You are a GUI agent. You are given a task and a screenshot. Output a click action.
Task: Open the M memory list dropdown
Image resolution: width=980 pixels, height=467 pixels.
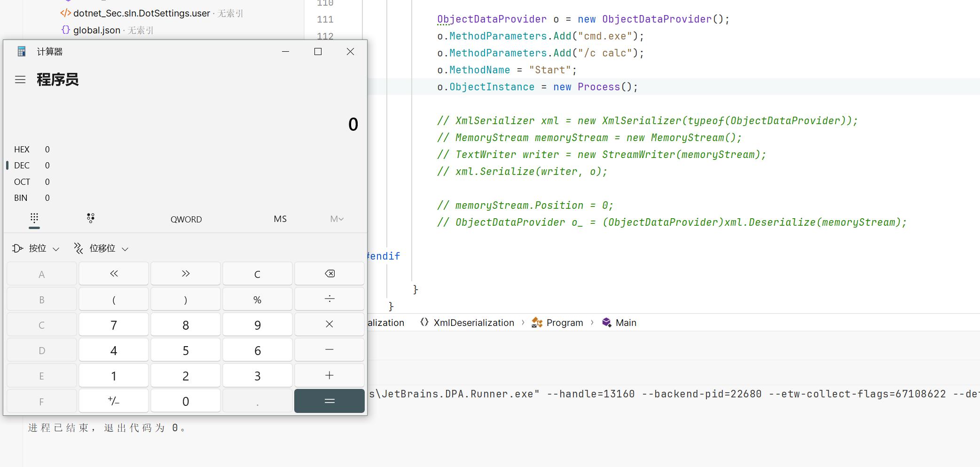[x=337, y=219]
